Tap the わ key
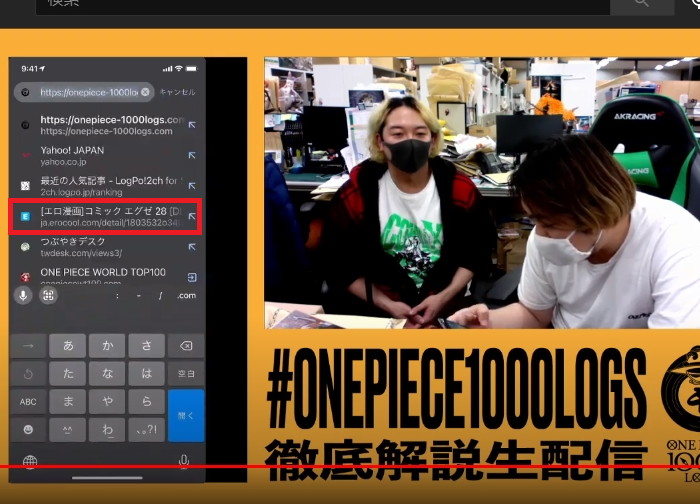This screenshot has height=504, width=700. click(x=107, y=429)
